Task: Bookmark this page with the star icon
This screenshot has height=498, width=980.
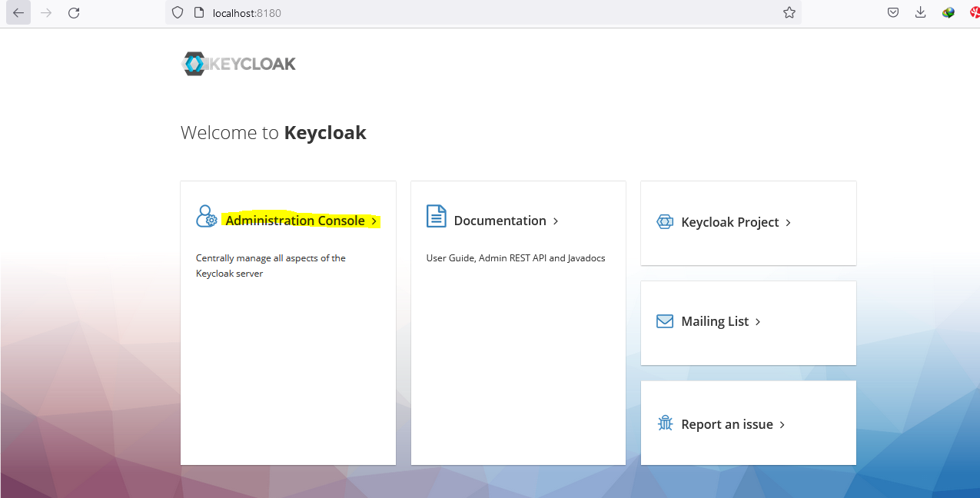Action: click(x=789, y=12)
